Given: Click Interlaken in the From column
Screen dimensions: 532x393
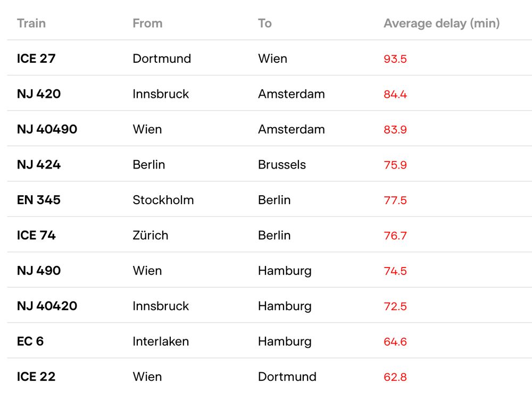Looking at the screenshot, I should (161, 341).
